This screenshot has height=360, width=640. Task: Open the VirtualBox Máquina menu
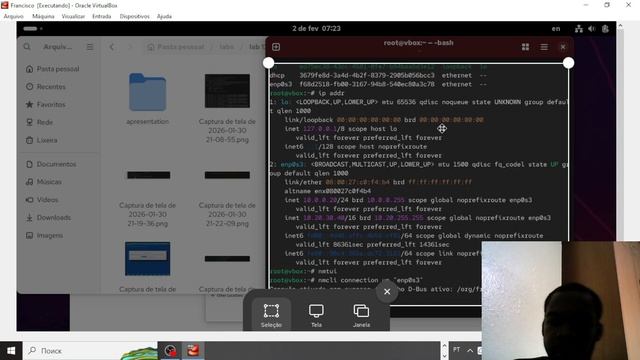coord(43,16)
